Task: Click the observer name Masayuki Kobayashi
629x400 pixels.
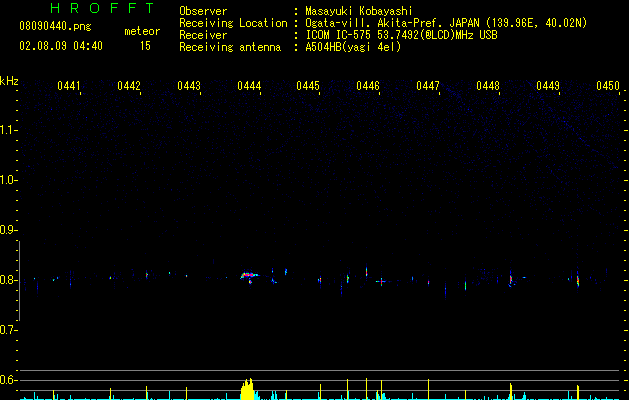Action: 359,11
